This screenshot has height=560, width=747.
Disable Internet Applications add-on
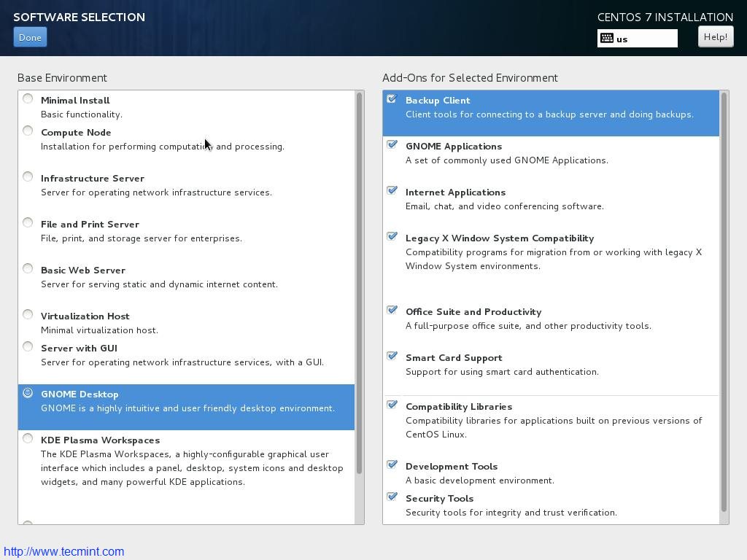click(392, 191)
